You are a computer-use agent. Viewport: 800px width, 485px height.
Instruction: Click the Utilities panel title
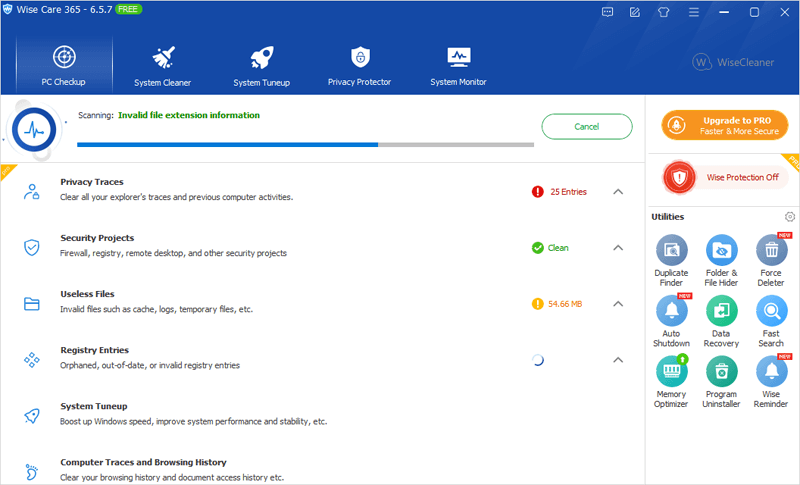[668, 217]
